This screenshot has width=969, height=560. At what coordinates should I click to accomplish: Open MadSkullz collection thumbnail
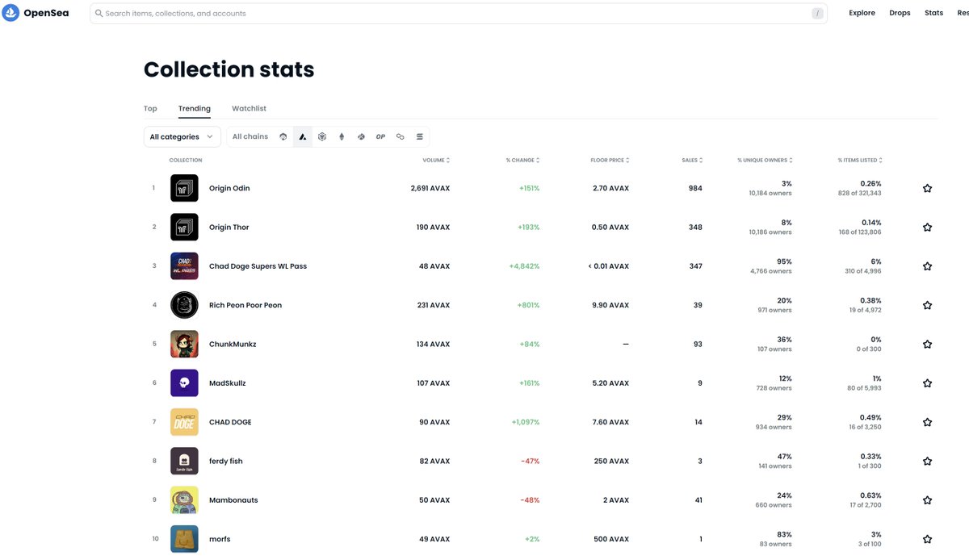coord(184,383)
